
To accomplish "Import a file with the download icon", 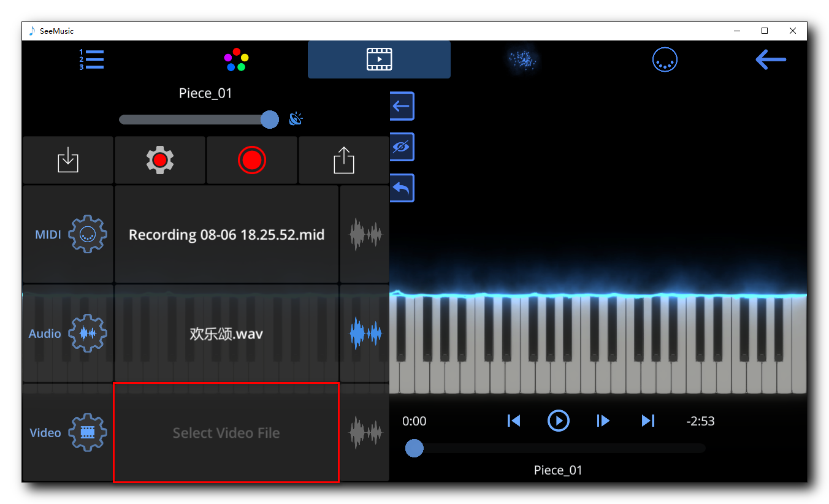I will (x=67, y=160).
